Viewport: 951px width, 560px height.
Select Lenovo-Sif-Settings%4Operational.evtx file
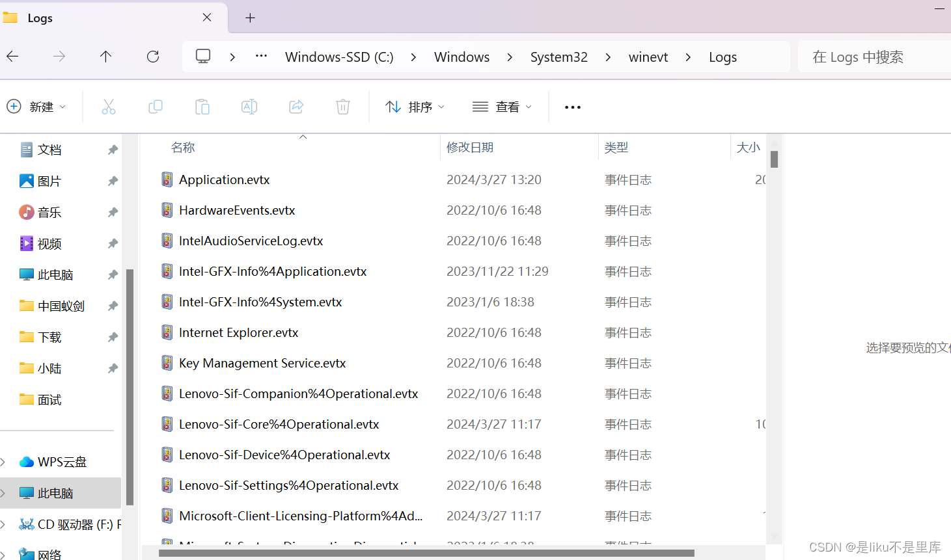[x=288, y=485]
